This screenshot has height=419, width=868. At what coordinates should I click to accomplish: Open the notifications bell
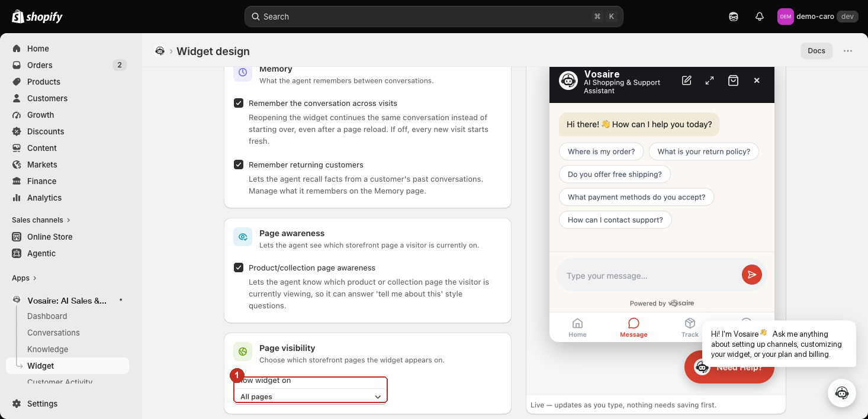tap(760, 17)
